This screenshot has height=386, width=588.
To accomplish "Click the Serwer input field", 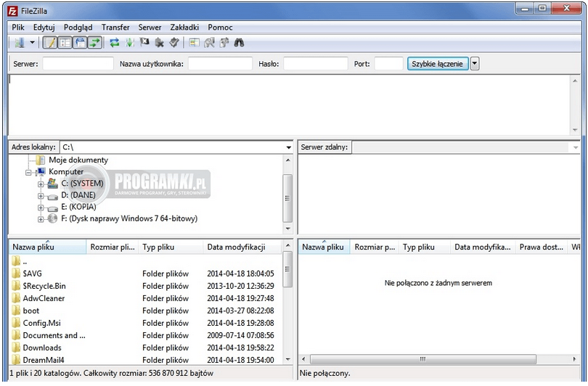I will (78, 64).
